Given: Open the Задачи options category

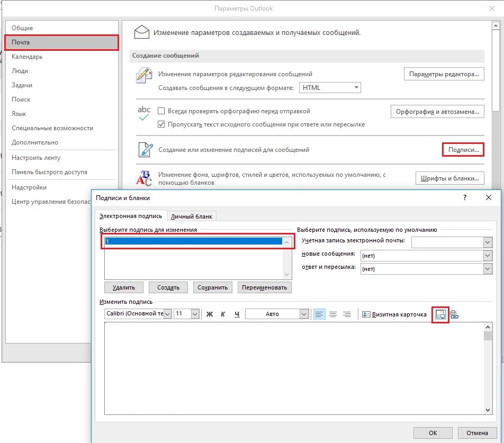Looking at the screenshot, I should (62, 85).
